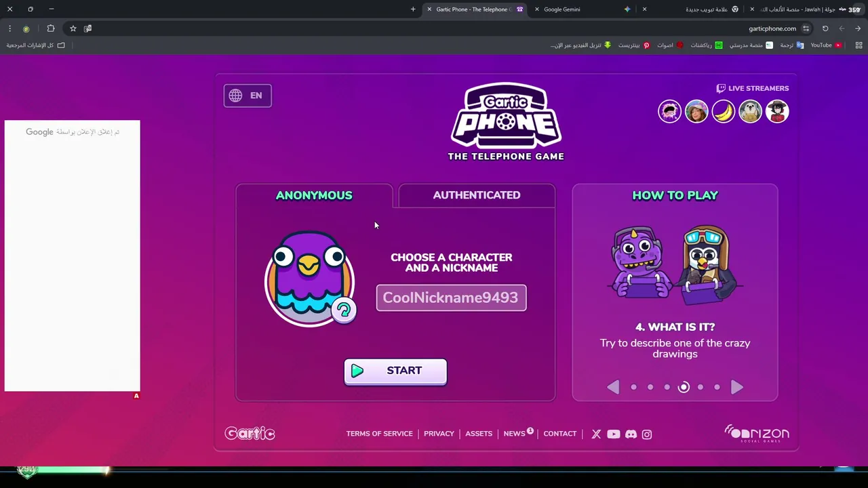This screenshot has height=488, width=868.
Task: Select the fifth tutorial slide dot
Action: click(x=701, y=387)
